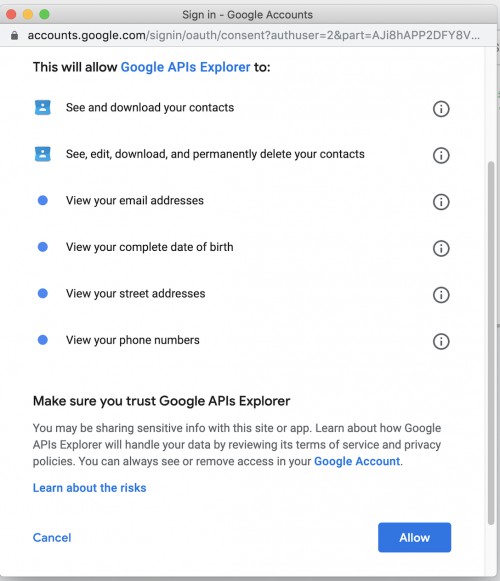This screenshot has width=500, height=581.
Task: Show info about viewing email addresses
Action: coord(441,202)
